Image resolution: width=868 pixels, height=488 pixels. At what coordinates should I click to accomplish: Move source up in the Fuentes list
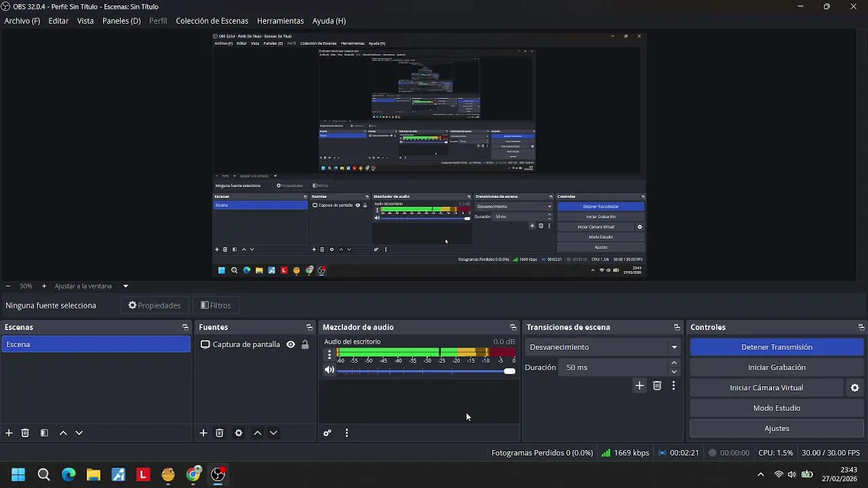click(258, 433)
